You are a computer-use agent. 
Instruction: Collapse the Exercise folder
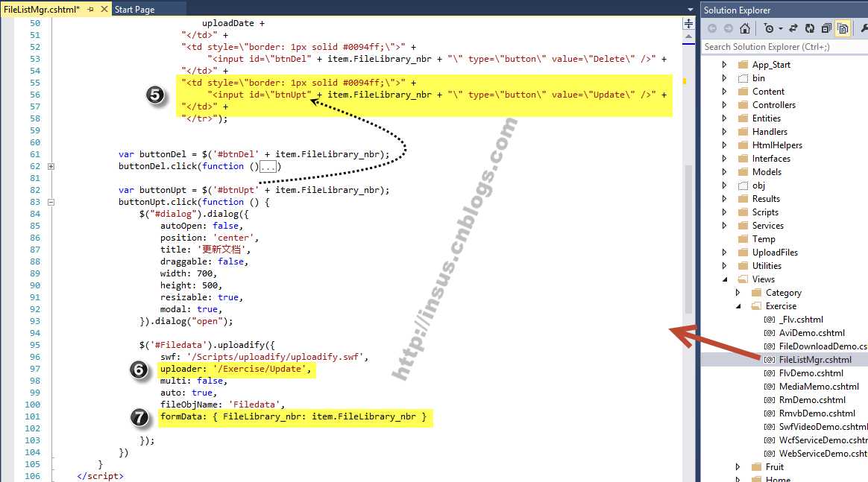click(738, 305)
